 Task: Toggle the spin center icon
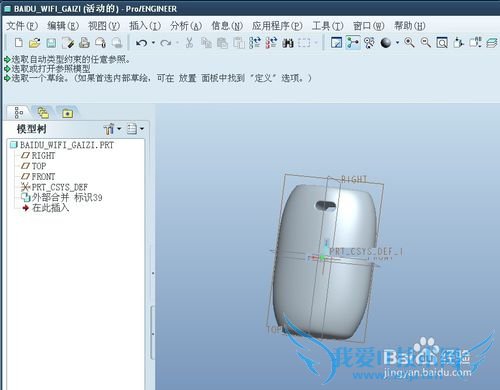coord(369,43)
